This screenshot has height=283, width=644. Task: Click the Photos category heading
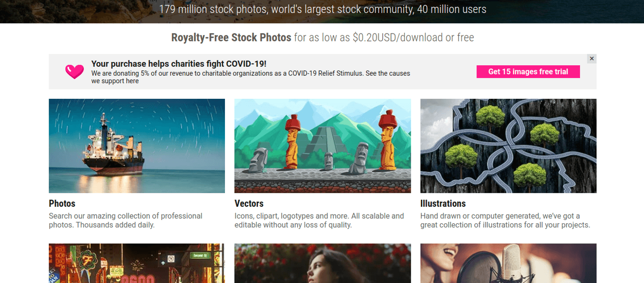pos(62,204)
